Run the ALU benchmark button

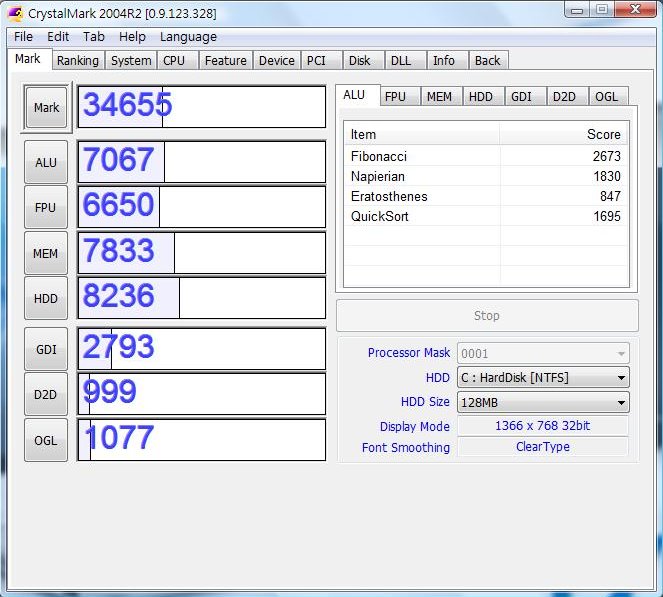pos(46,162)
